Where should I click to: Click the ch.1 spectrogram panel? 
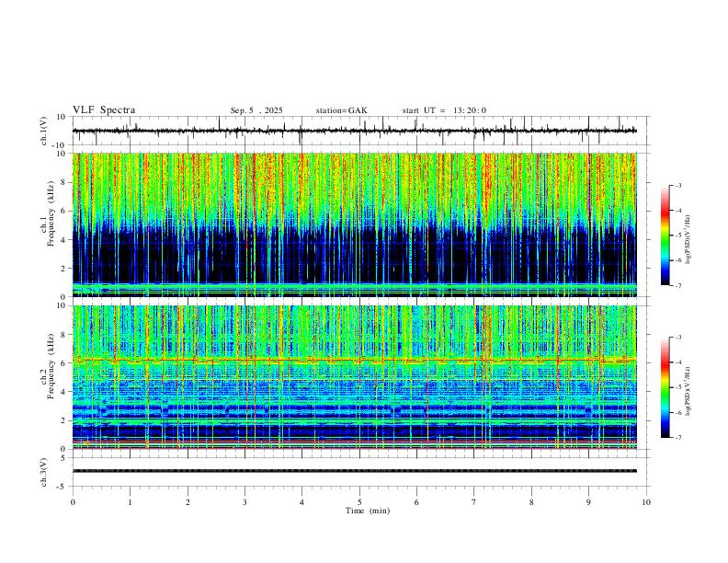pos(355,224)
